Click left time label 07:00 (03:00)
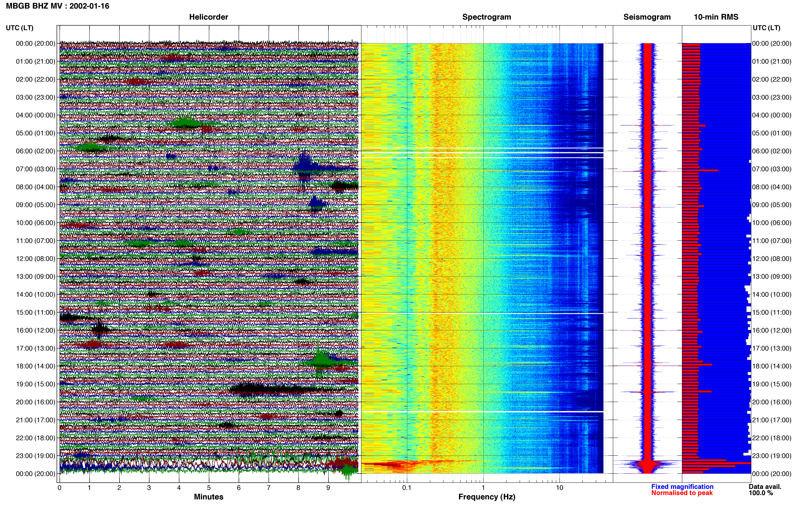The height and width of the screenshot is (508, 812). point(36,169)
